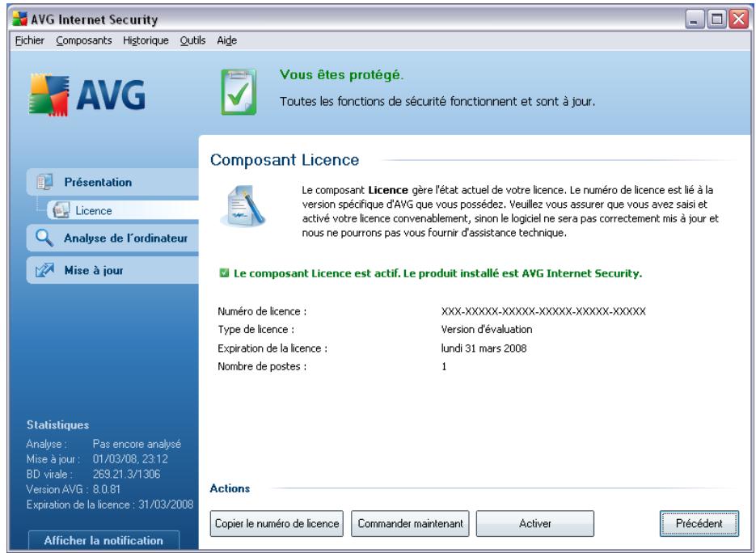Click the Type de licence label
Image resolution: width=756 pixels, height=553 pixels.
256,329
